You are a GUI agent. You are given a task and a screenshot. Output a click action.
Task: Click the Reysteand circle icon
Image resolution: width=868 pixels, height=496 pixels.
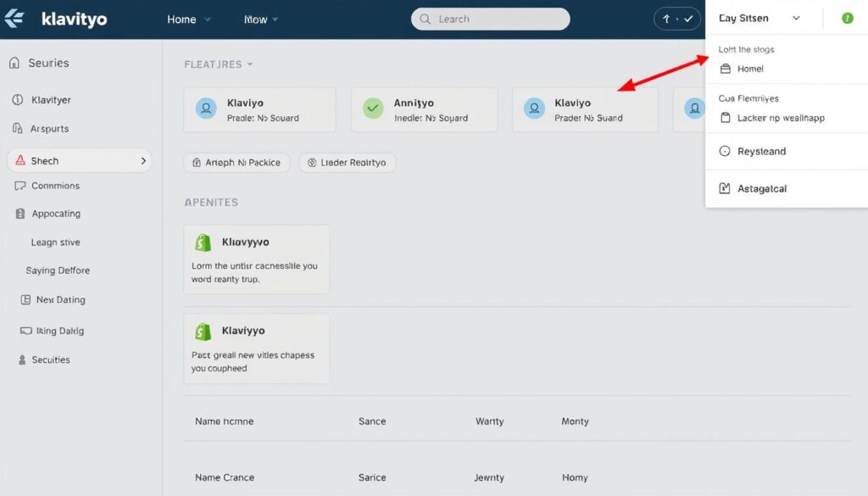pos(725,151)
